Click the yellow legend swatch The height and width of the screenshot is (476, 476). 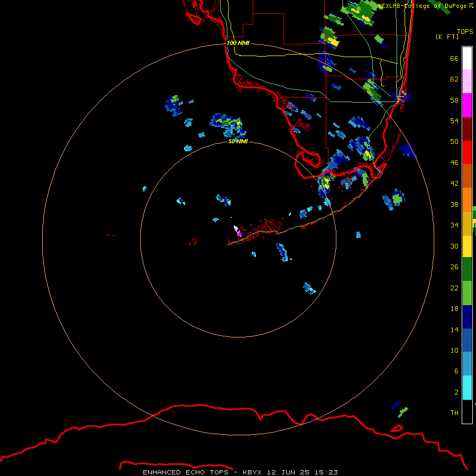point(467,246)
